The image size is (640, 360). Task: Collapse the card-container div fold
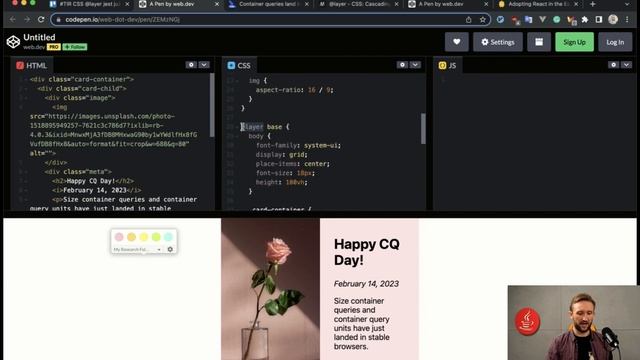pyautogui.click(x=26, y=80)
